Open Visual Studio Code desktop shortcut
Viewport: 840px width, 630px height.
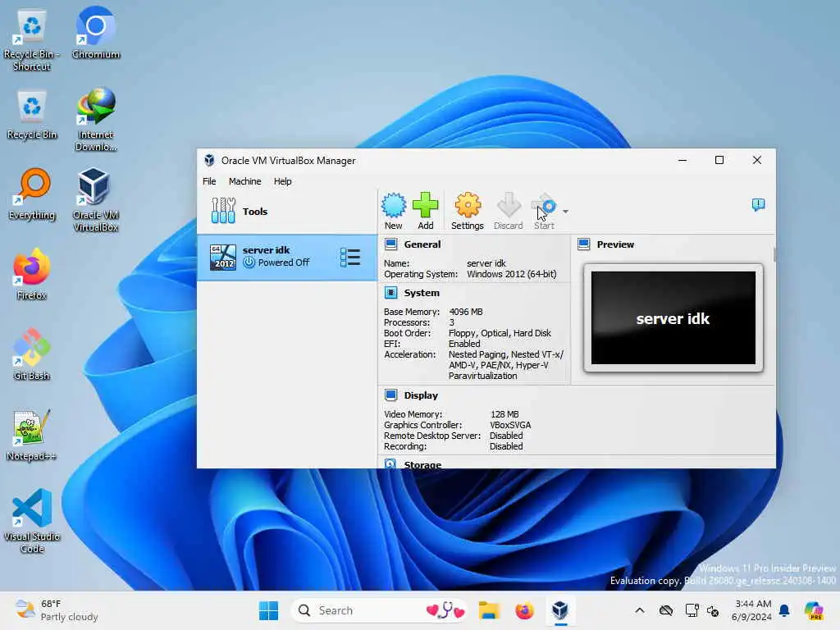point(32,521)
